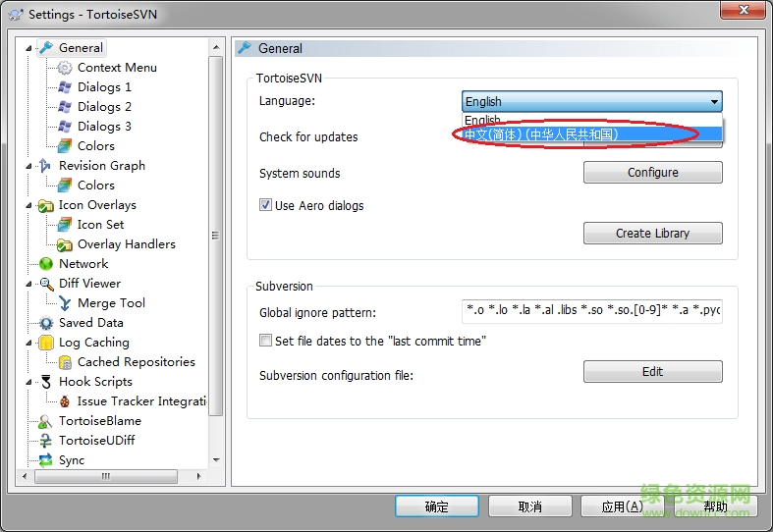The image size is (773, 532).
Task: Enable Set file dates to last commit time
Action: click(x=265, y=341)
